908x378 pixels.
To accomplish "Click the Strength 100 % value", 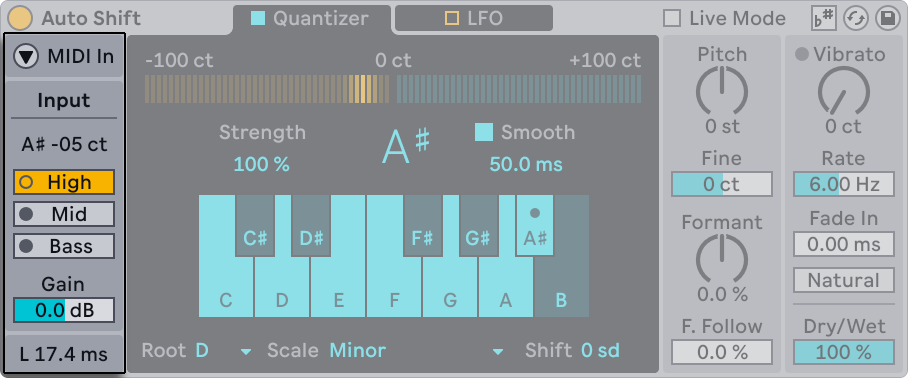I will pos(262,164).
